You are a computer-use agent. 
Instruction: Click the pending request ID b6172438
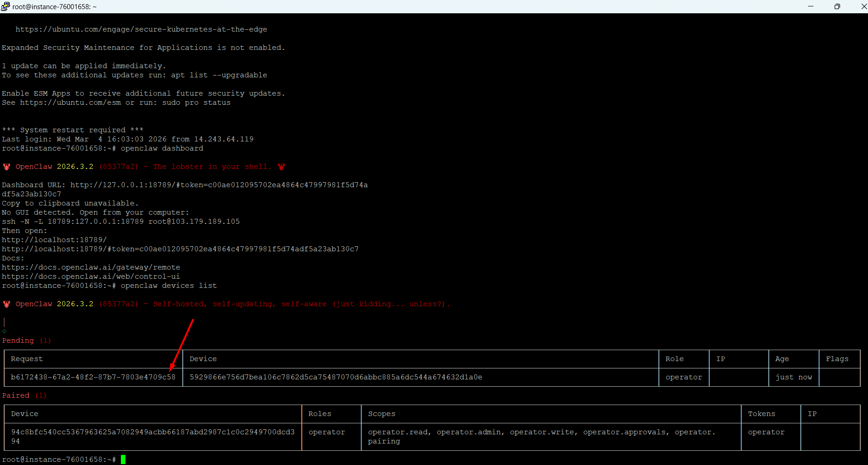pos(93,377)
